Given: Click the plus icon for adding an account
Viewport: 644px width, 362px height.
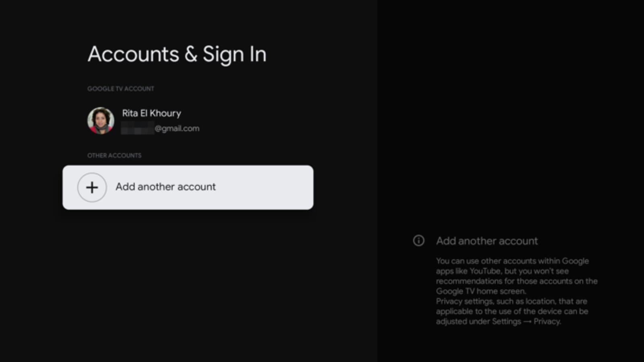Looking at the screenshot, I should (92, 187).
